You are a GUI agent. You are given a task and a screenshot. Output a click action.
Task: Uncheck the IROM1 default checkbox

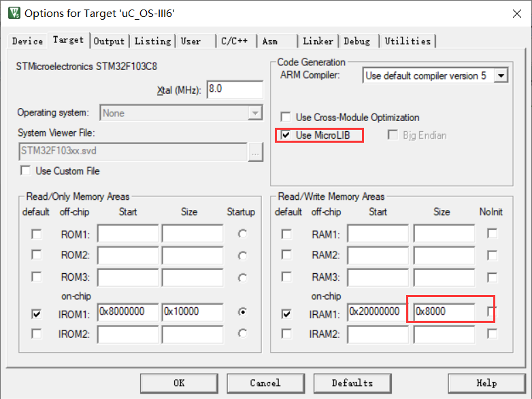36,314
